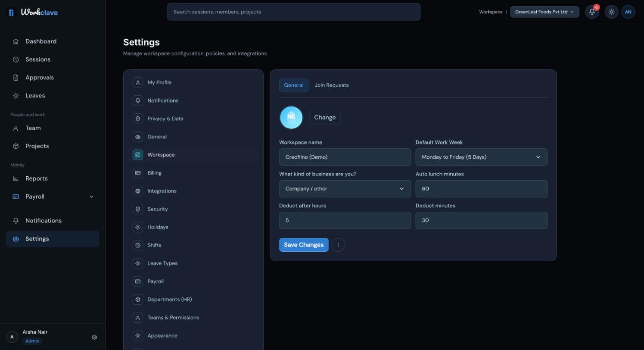644x350 pixels.
Task: Click the Auto lunch minutes field
Action: click(481, 189)
